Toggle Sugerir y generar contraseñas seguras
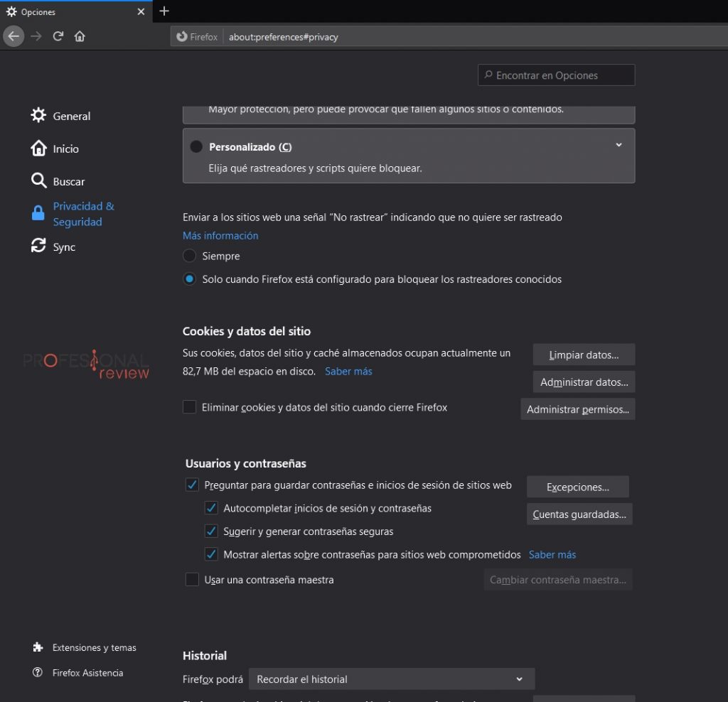This screenshot has width=728, height=702. pos(211,531)
